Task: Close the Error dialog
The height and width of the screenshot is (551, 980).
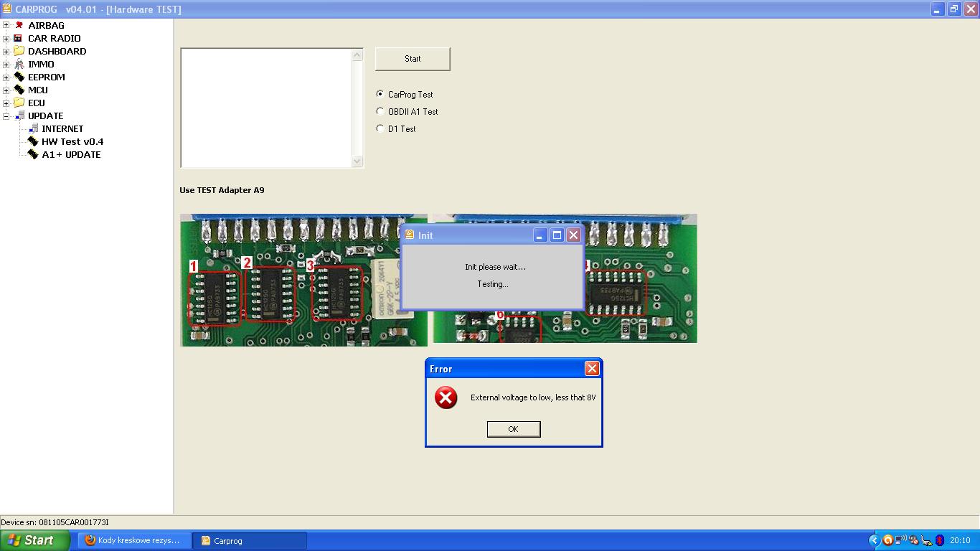Action: pyautogui.click(x=592, y=368)
